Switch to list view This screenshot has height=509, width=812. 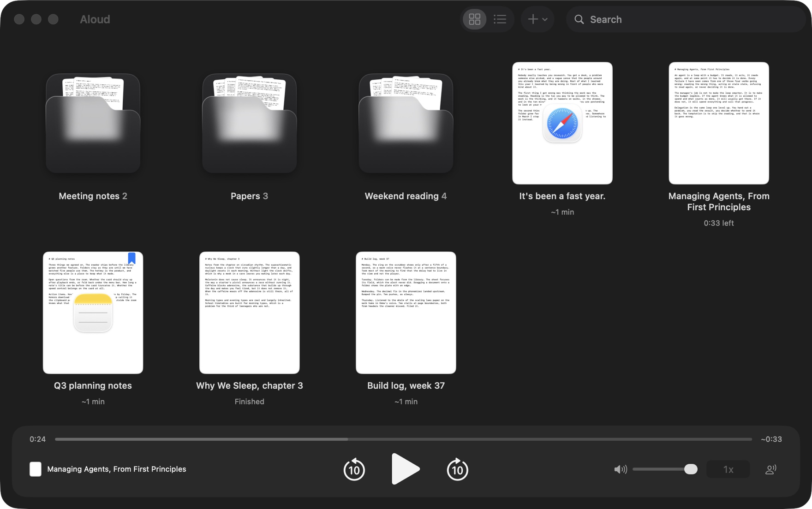500,19
